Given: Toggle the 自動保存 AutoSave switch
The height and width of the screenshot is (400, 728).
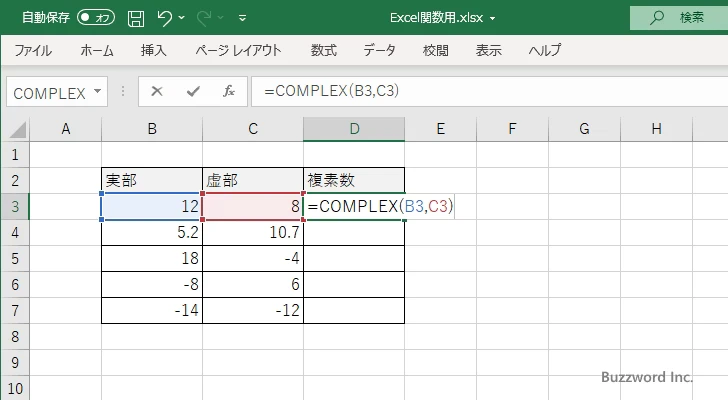Looking at the screenshot, I should 96,18.
